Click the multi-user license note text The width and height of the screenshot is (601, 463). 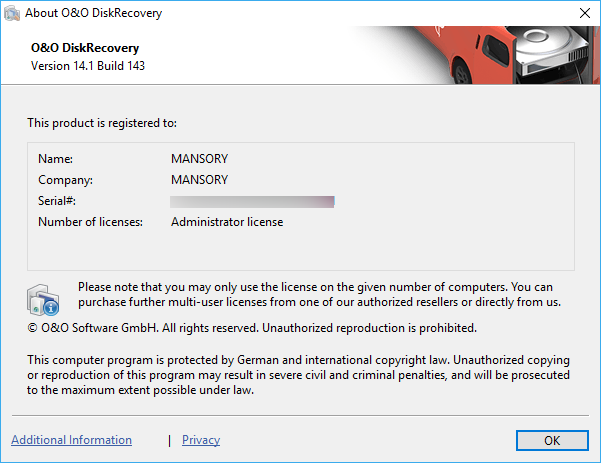point(319,294)
